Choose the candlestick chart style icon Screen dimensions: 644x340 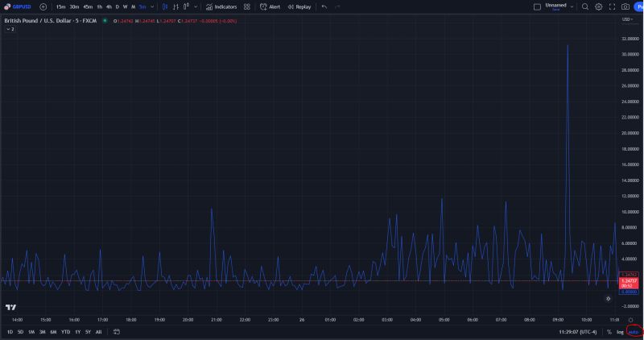pyautogui.click(x=165, y=6)
